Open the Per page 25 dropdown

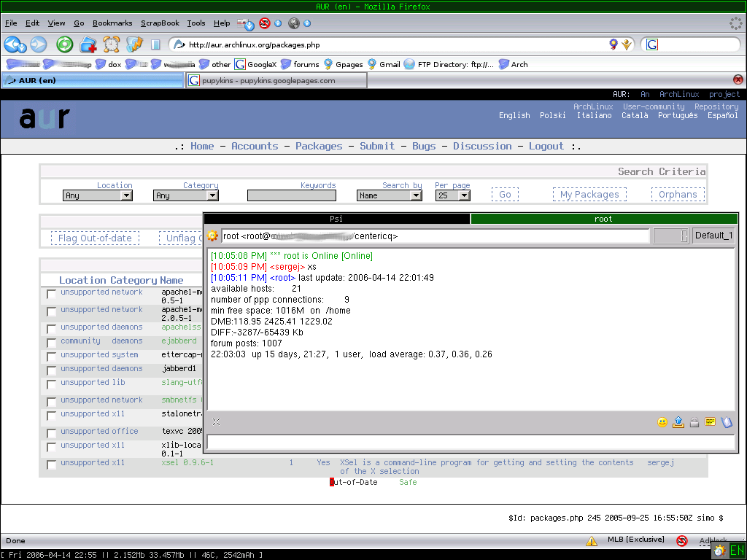tap(452, 195)
